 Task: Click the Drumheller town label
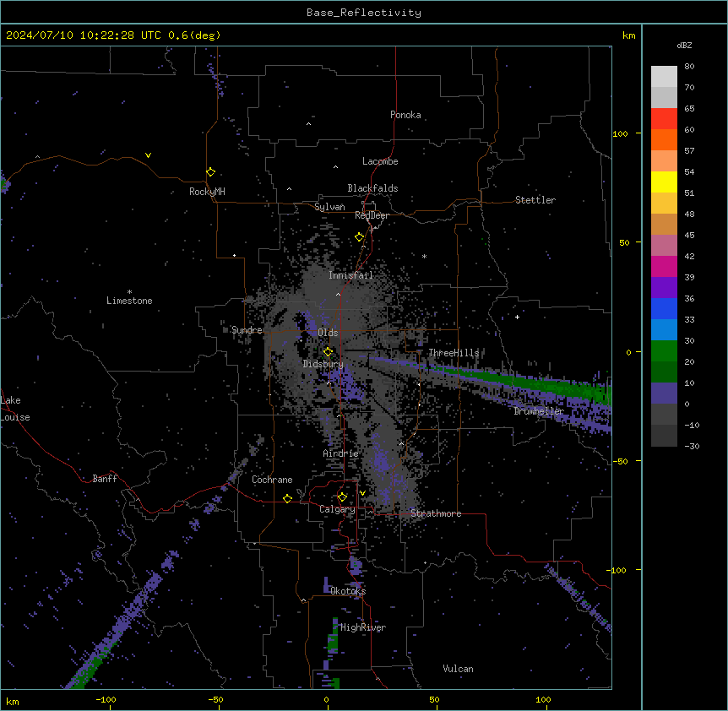point(539,411)
